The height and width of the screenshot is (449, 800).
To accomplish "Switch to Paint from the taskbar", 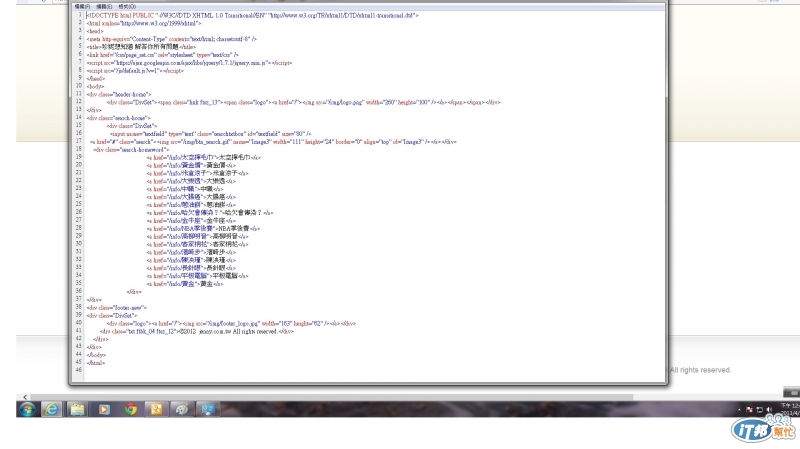I will click(x=182, y=409).
